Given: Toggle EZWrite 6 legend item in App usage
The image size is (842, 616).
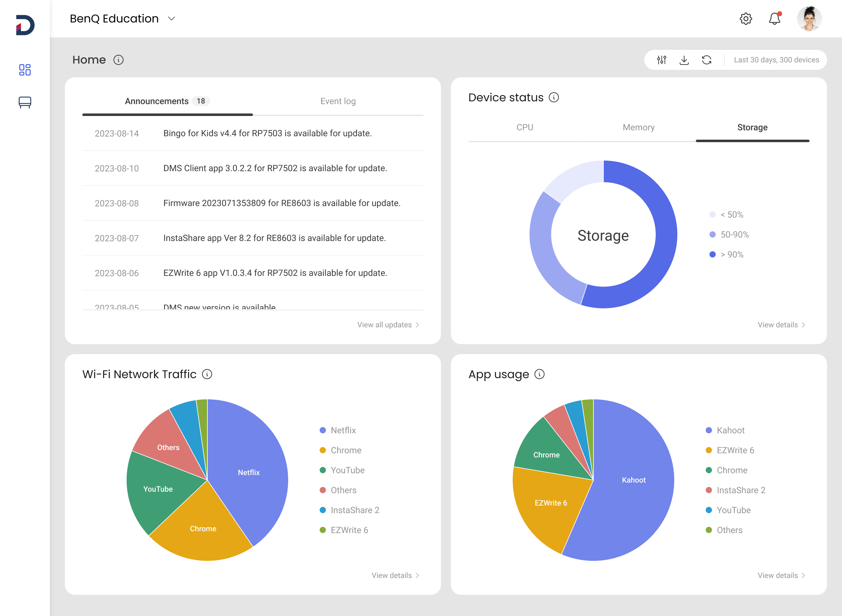Looking at the screenshot, I should pos(730,450).
